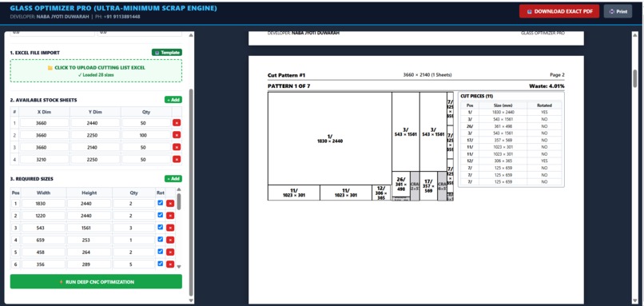This screenshot has width=644, height=306.
Task: Edit width 659 of position 4
Action: [x=43, y=240]
